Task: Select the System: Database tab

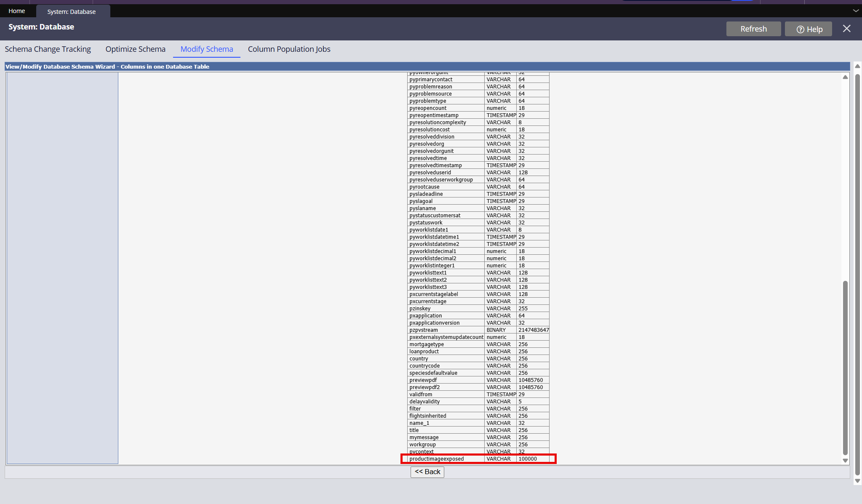Action: (x=71, y=11)
